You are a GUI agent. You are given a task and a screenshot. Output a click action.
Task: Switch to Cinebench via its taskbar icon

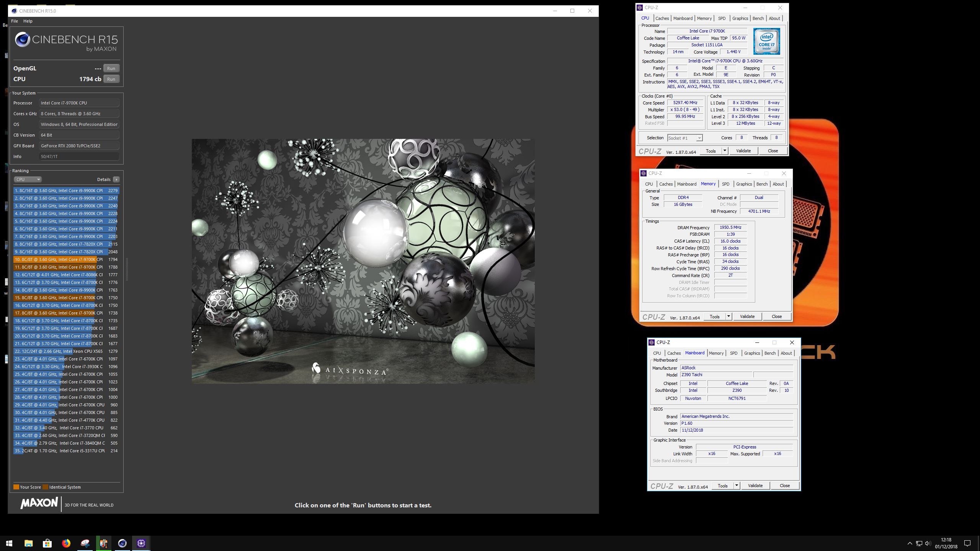click(x=122, y=543)
